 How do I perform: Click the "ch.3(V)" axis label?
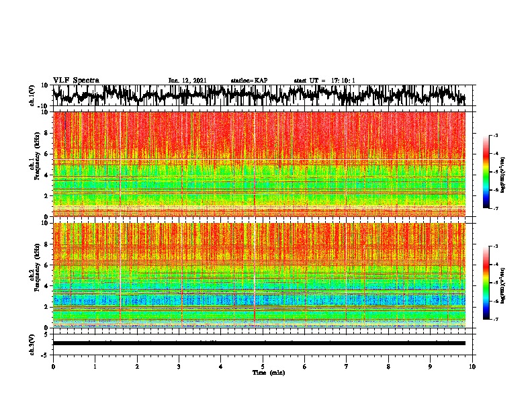pyautogui.click(x=32, y=345)
